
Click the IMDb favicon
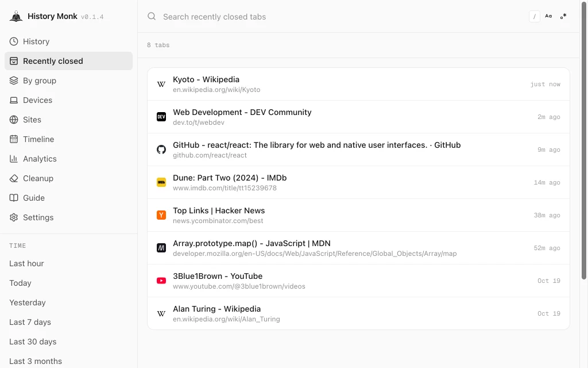click(161, 182)
